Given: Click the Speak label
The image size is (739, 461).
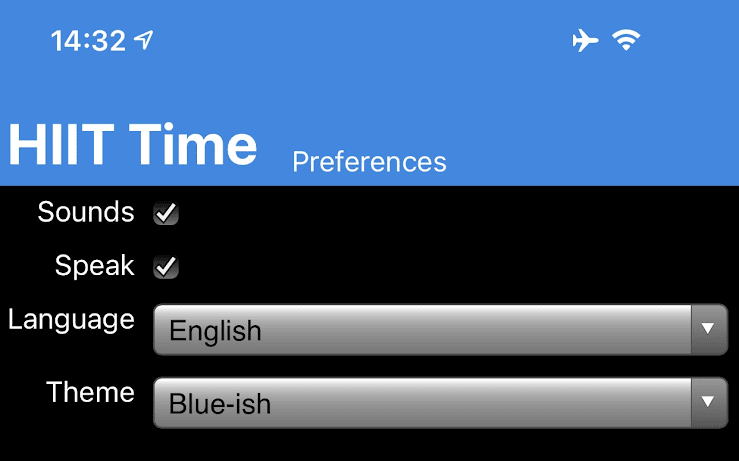Looking at the screenshot, I should pos(94,265).
